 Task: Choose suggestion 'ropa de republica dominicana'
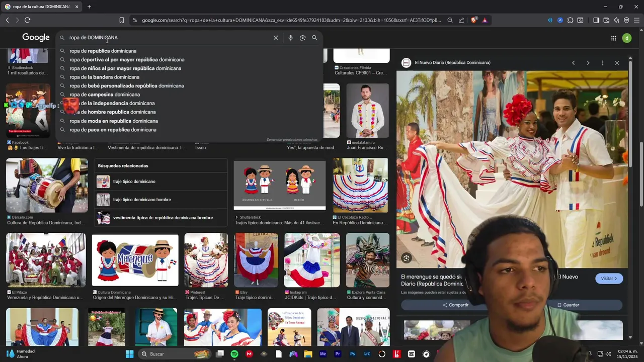coord(103,51)
